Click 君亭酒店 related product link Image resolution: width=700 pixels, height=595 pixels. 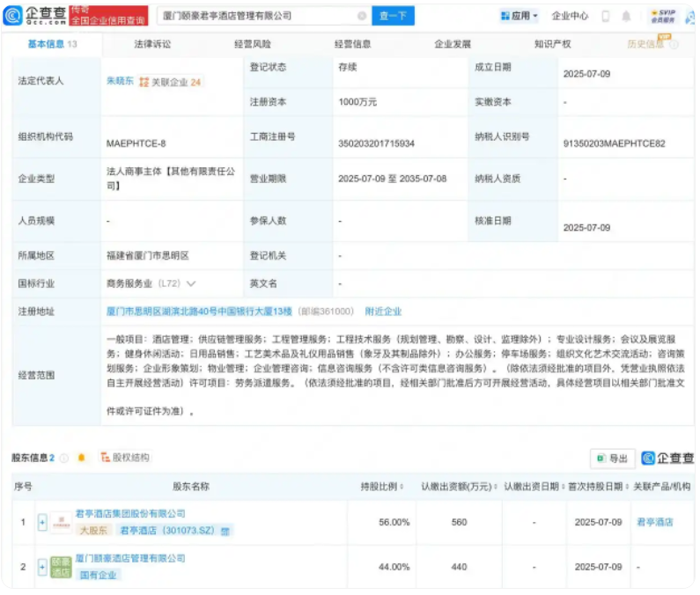click(x=655, y=522)
